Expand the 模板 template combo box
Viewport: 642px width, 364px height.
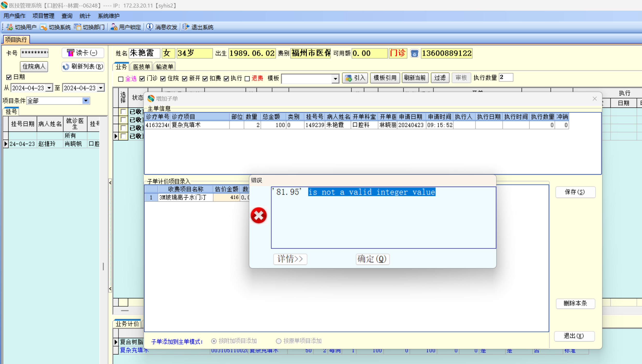tap(335, 79)
